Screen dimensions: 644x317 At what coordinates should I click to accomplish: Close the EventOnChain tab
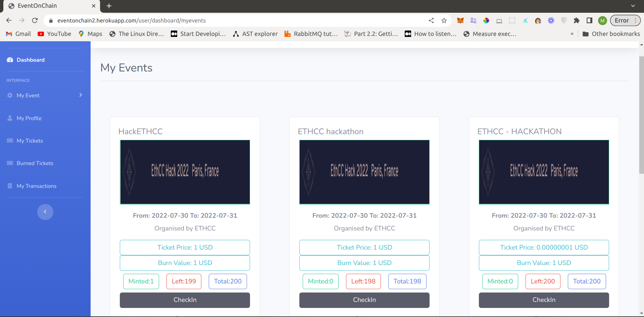pyautogui.click(x=94, y=6)
